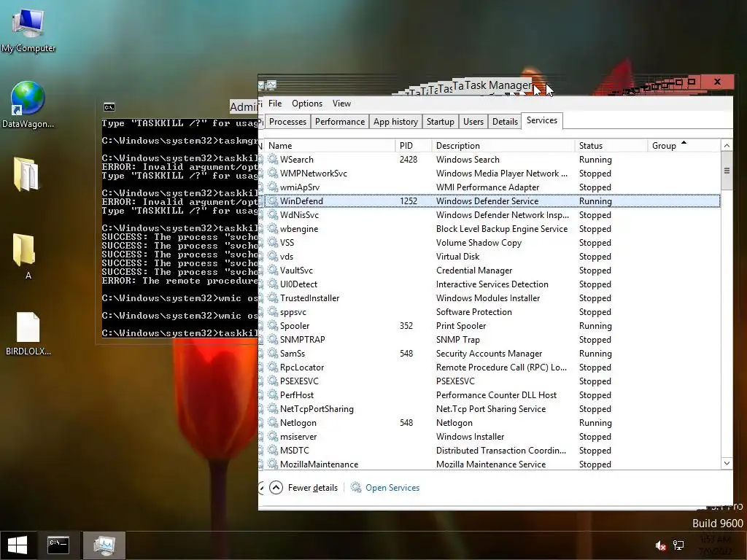747x560 pixels.
Task: Open the File menu
Action: [x=275, y=104]
